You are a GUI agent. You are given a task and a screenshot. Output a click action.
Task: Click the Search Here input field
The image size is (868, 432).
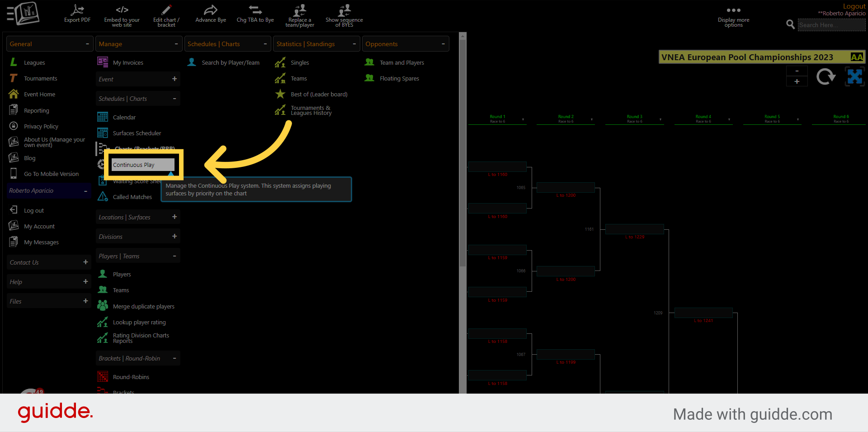point(831,25)
